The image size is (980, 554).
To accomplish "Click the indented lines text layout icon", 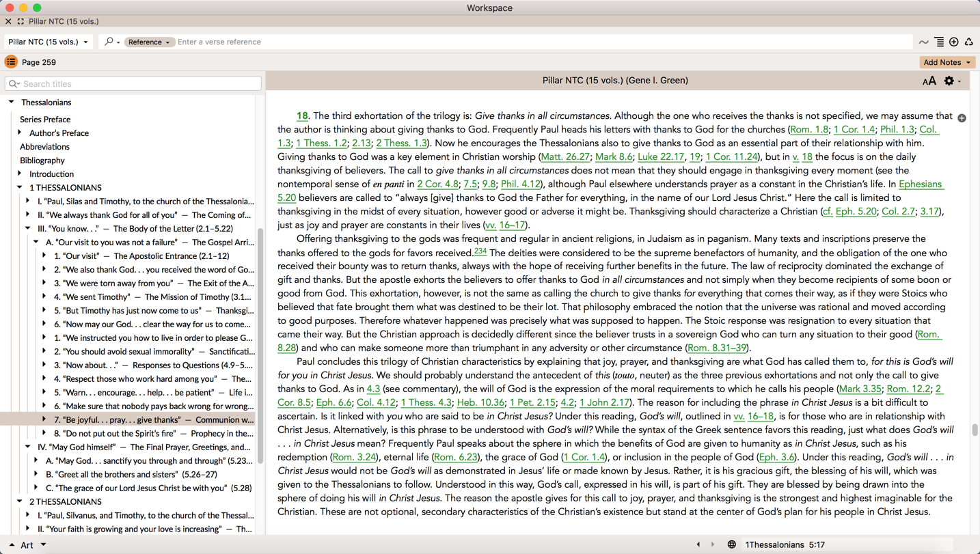I will click(x=940, y=42).
